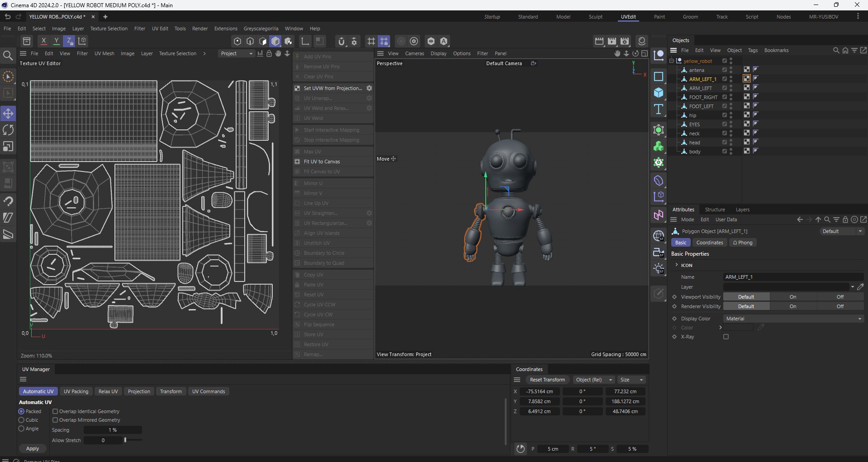
Task: Click the gear beside Set UVW from Projection
Action: tap(369, 88)
